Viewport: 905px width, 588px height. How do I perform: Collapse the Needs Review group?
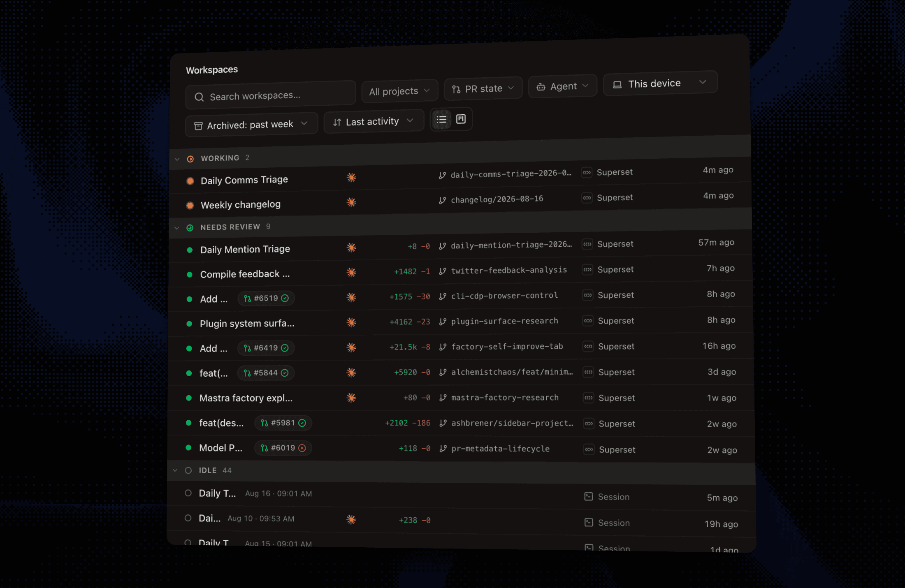tap(177, 228)
